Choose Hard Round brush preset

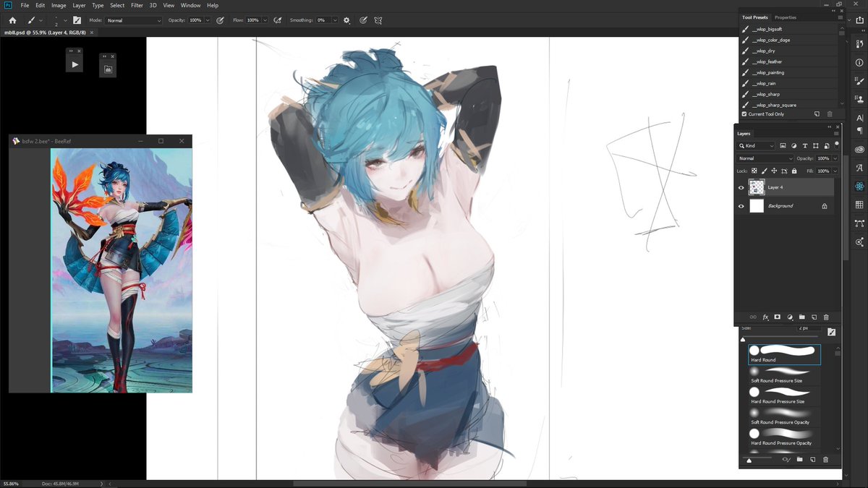pos(785,354)
